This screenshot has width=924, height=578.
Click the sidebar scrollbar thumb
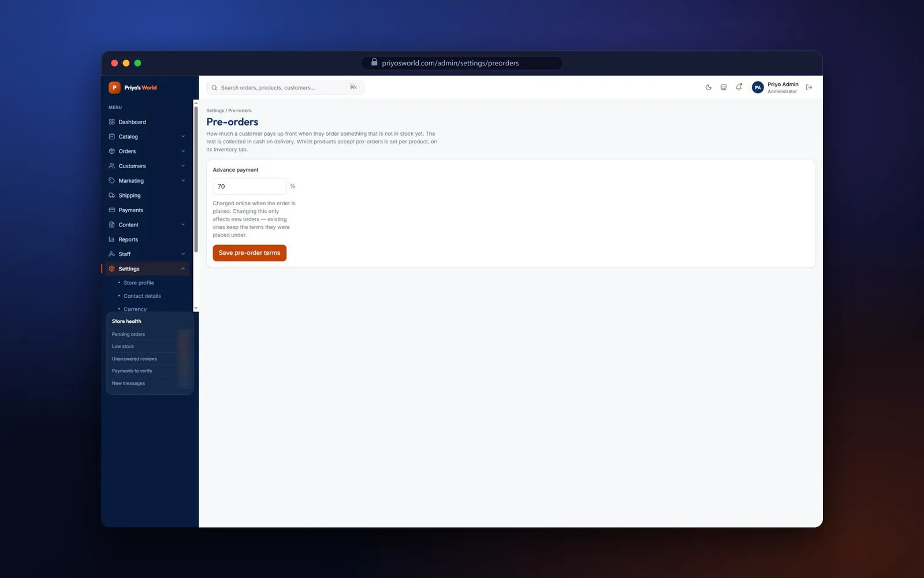pos(196,179)
